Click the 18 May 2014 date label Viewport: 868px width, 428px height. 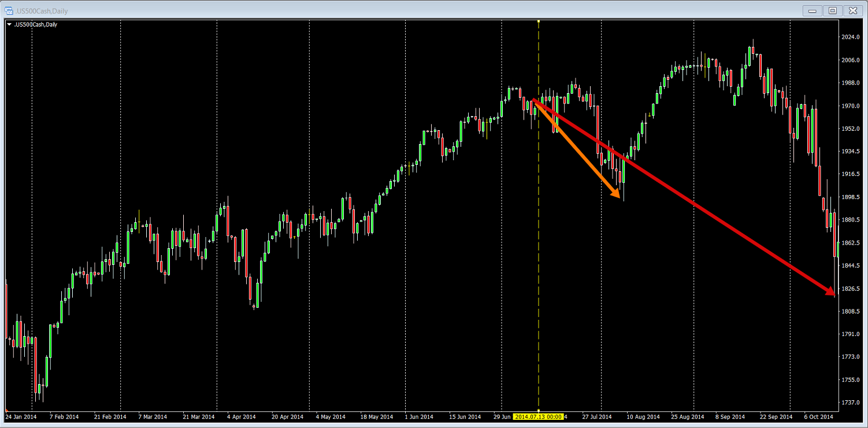pos(377,416)
